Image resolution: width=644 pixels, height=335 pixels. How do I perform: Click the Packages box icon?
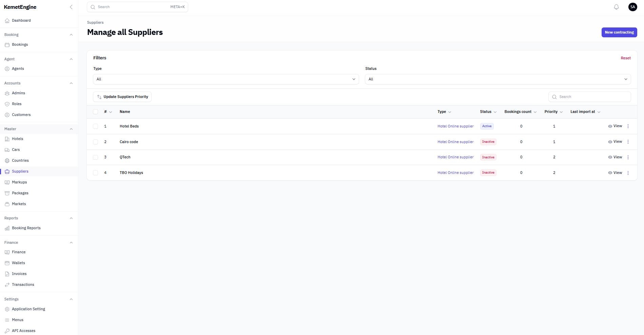pos(7,193)
